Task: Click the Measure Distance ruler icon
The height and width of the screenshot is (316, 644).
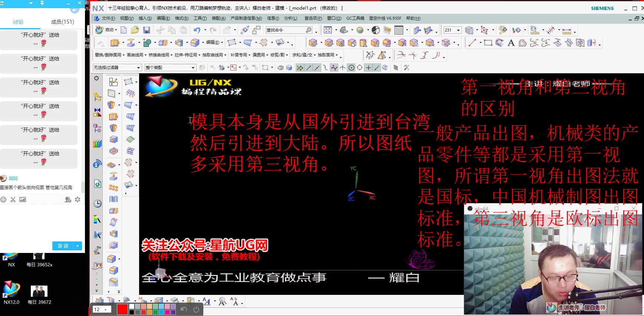Action: (x=566, y=30)
